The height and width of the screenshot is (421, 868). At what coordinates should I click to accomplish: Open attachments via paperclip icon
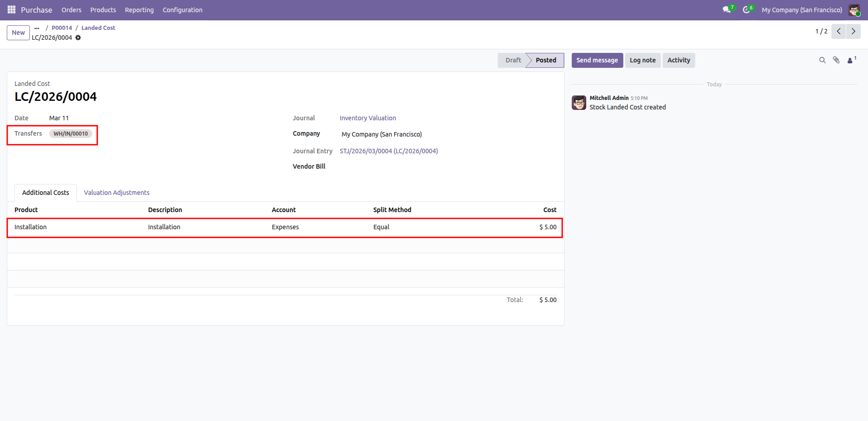pos(836,60)
